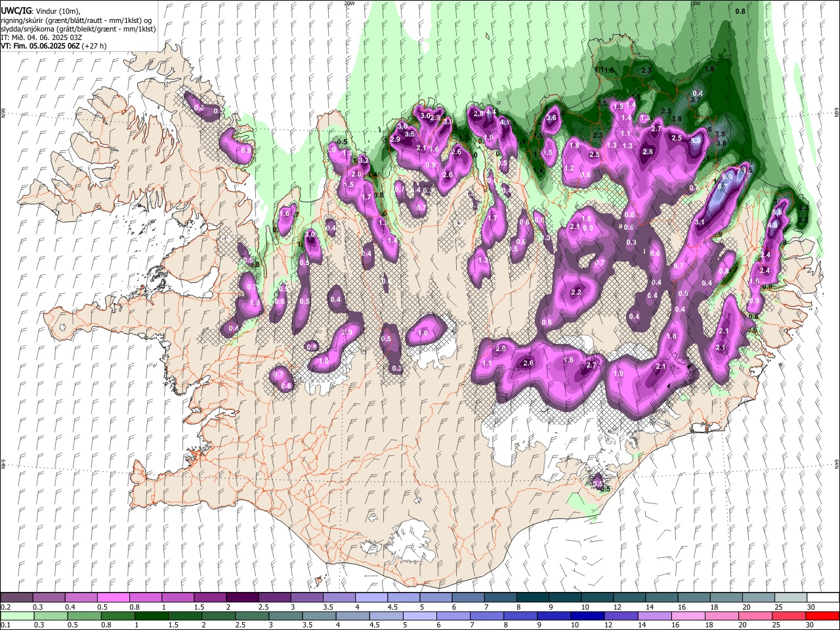Click the '20W' longitude label at top
This screenshot has width=840, height=630.
349,3
